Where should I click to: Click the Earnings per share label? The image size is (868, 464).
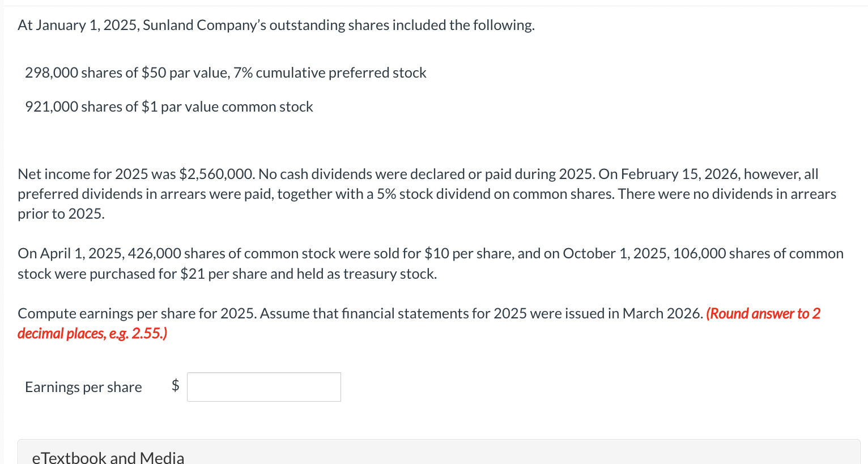tap(83, 387)
